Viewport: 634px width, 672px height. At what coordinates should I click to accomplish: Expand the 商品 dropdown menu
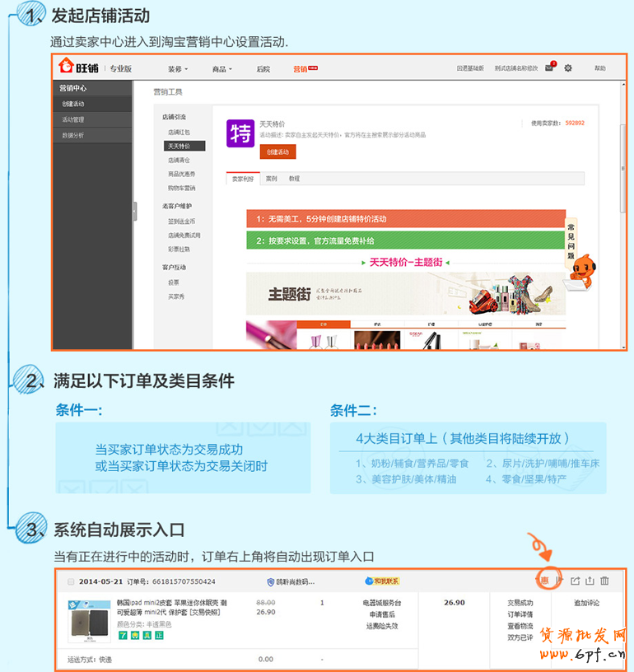click(x=222, y=69)
